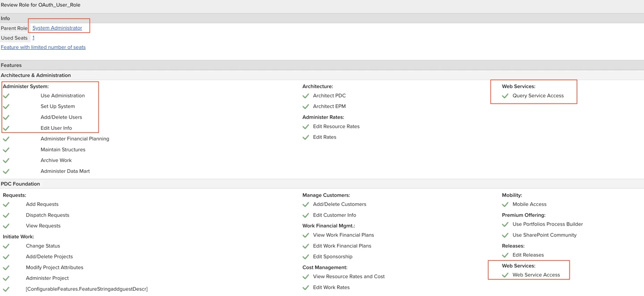Click the Mobile Access checkmark icon
The height and width of the screenshot is (296, 644).
pos(505,205)
